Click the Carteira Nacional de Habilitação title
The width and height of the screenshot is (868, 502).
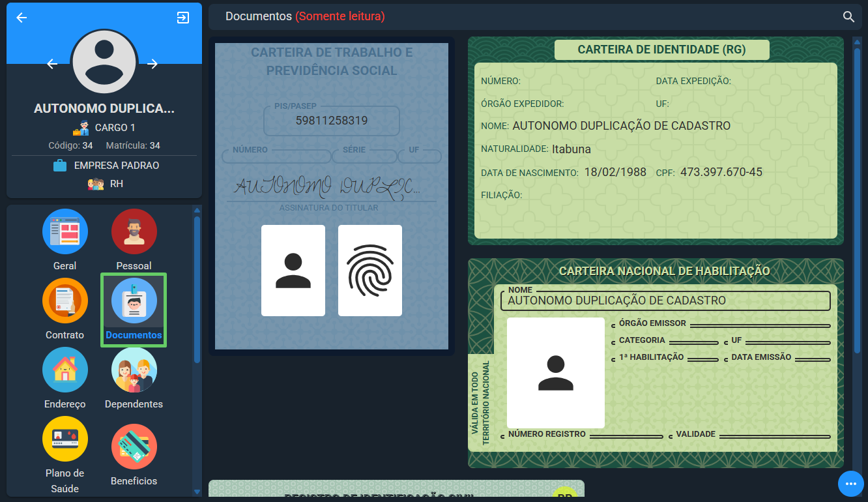click(x=665, y=271)
